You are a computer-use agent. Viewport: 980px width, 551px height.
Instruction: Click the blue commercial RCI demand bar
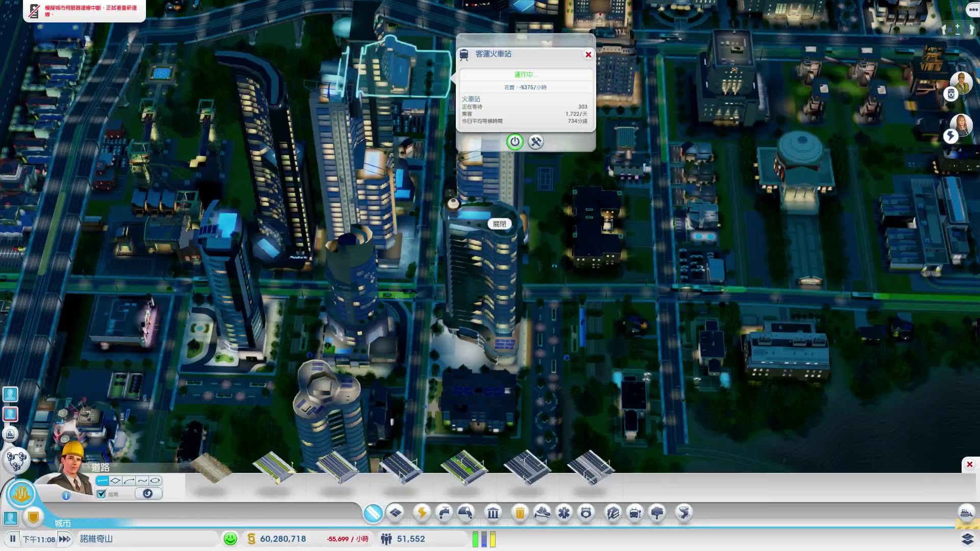pyautogui.click(x=484, y=539)
